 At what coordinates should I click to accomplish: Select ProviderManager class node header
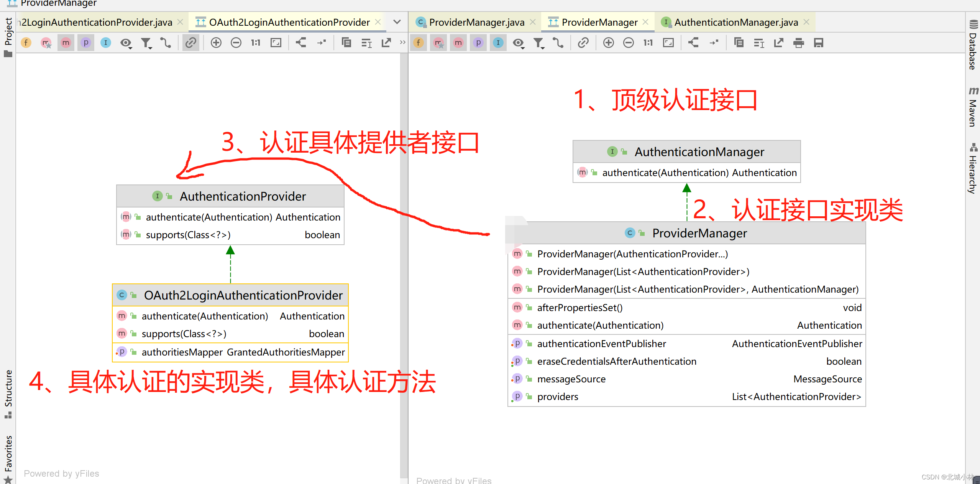(x=686, y=233)
